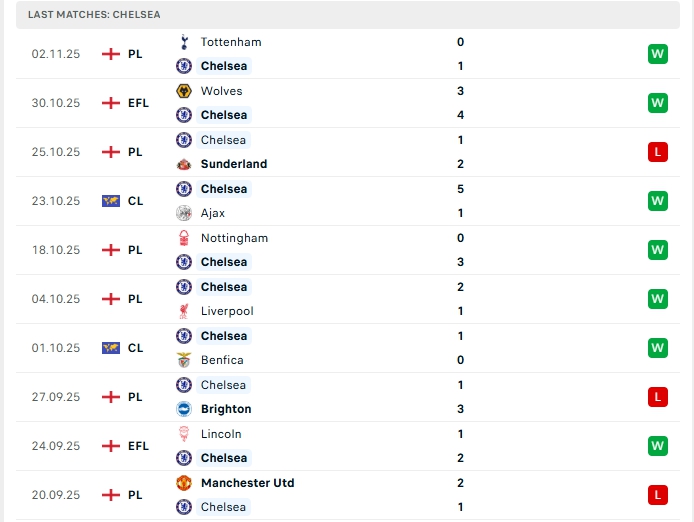Open the 04.10.25 Chelsea vs Liverpool row
Screen dimensions: 694x522
(348, 299)
